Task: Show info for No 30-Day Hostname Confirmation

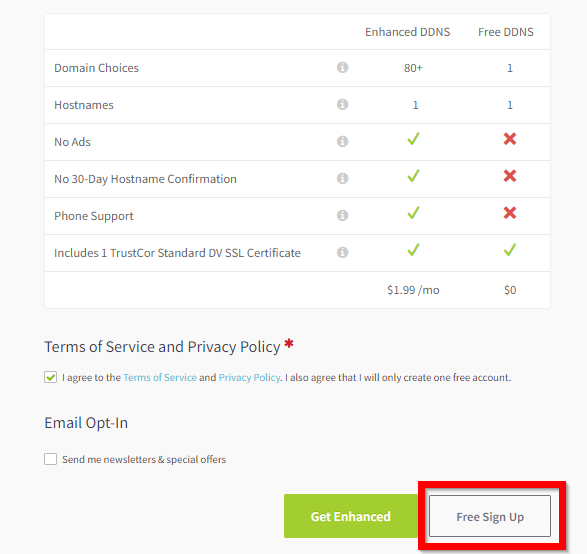Action: pos(342,179)
